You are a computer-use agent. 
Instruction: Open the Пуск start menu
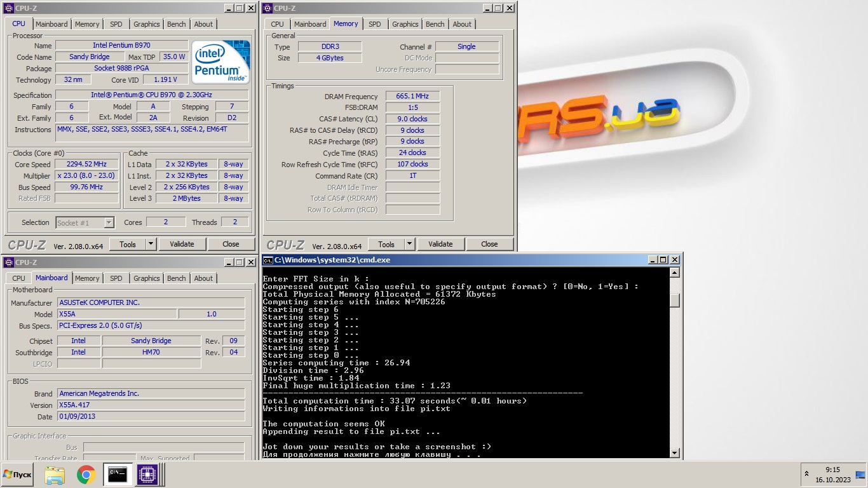pos(17,475)
